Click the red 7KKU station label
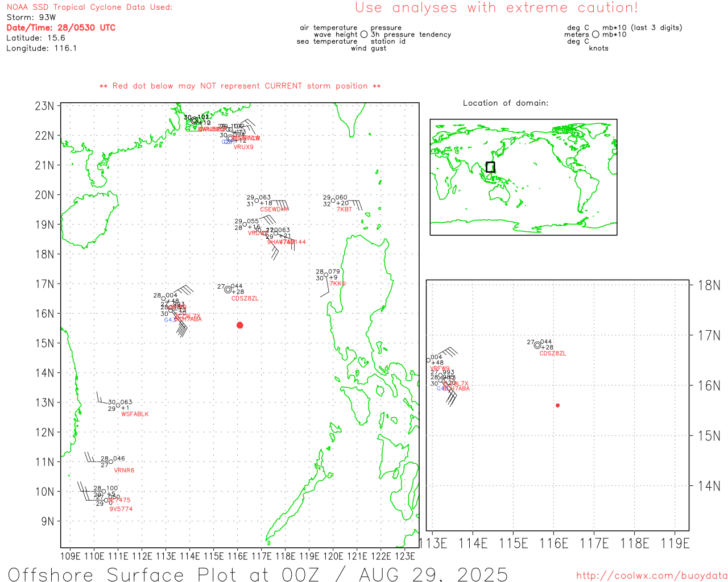This screenshot has width=728, height=582. pos(338,284)
